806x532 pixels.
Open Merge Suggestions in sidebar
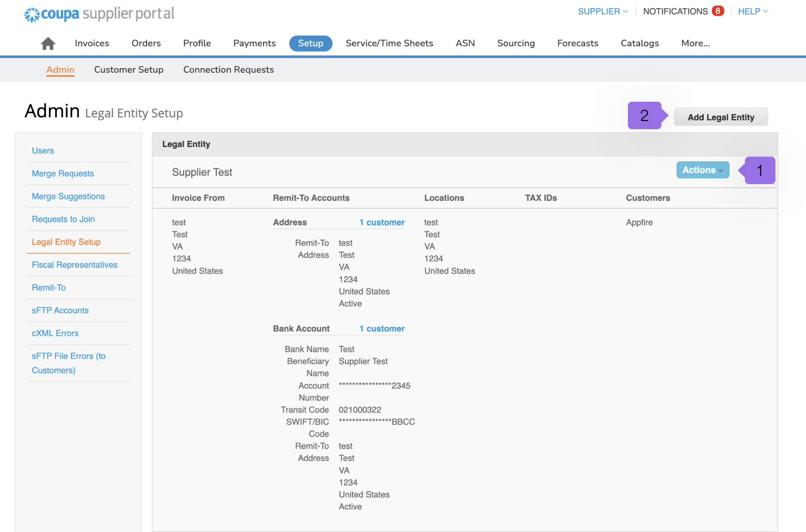click(68, 196)
